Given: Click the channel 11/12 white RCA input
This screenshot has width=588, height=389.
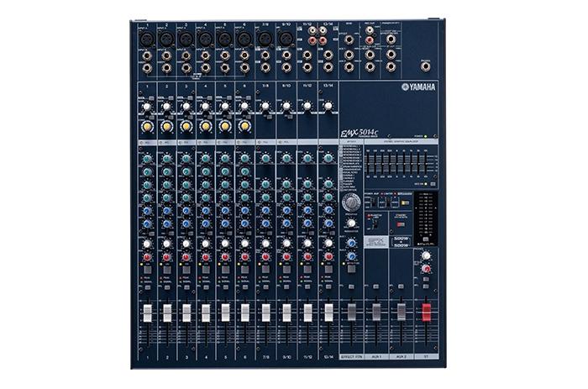Looking at the screenshot, I should (x=312, y=30).
